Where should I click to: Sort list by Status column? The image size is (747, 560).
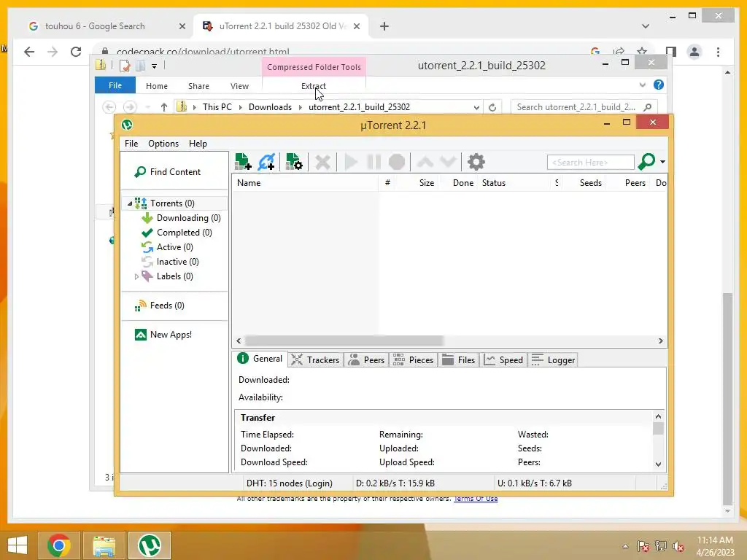coord(514,183)
